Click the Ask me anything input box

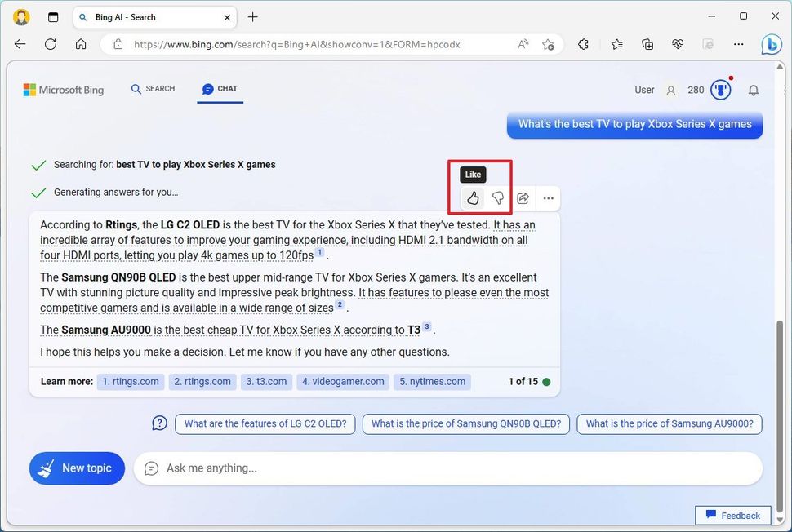(449, 468)
